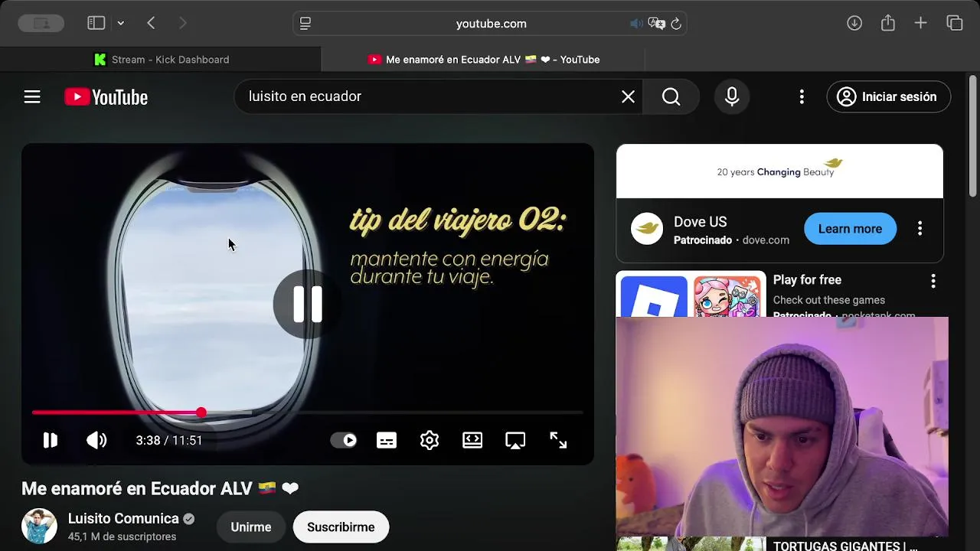
Task: Open AirPlay casting icon in player
Action: pyautogui.click(x=515, y=440)
